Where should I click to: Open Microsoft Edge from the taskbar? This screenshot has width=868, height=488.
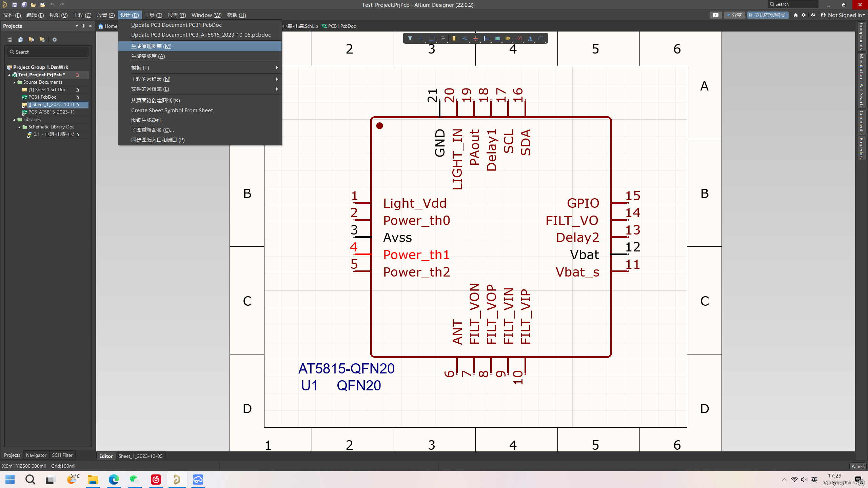(114, 480)
